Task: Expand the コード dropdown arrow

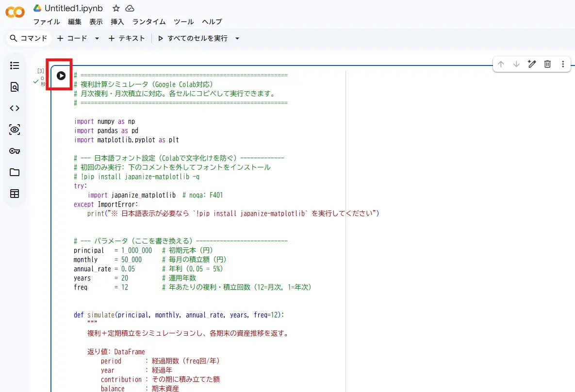Action: tap(97, 38)
